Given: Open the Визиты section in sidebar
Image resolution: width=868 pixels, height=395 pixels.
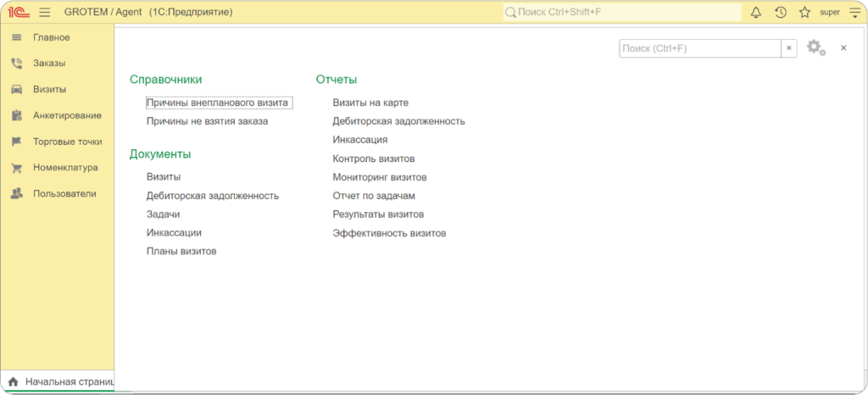Looking at the screenshot, I should (x=49, y=89).
